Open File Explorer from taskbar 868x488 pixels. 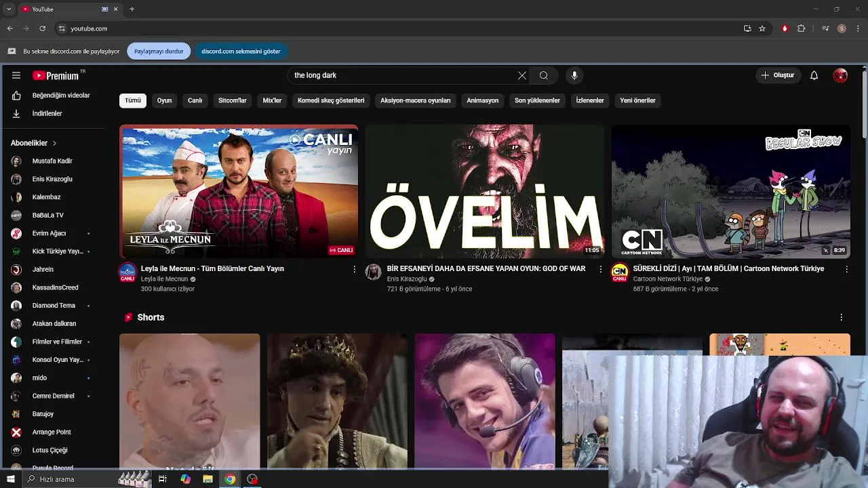208,479
